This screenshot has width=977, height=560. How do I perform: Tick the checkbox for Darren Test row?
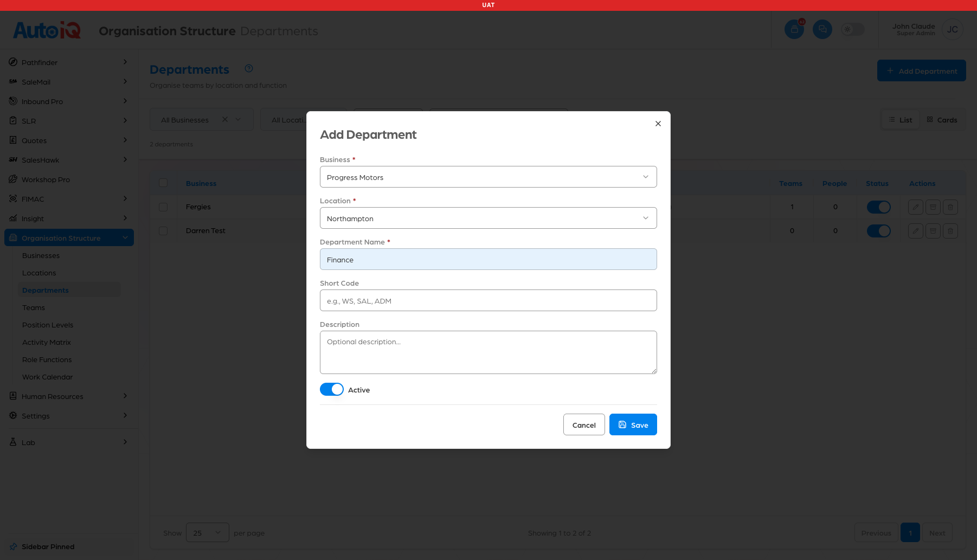[163, 231]
